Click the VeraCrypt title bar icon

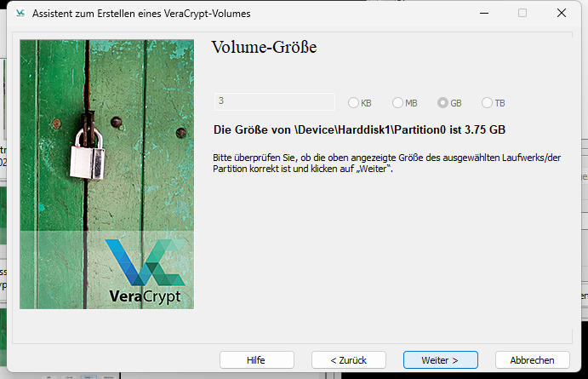(20, 13)
